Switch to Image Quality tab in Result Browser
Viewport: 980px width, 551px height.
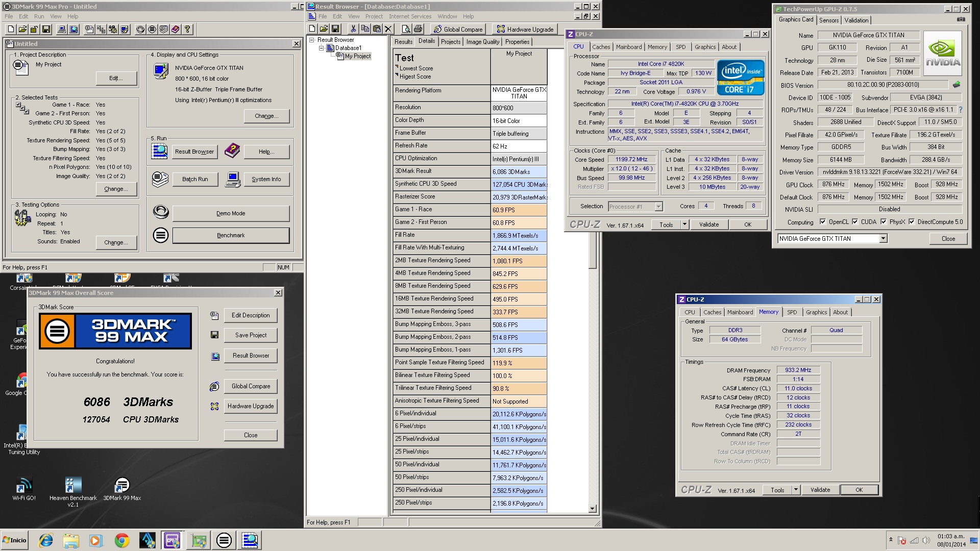[482, 42]
